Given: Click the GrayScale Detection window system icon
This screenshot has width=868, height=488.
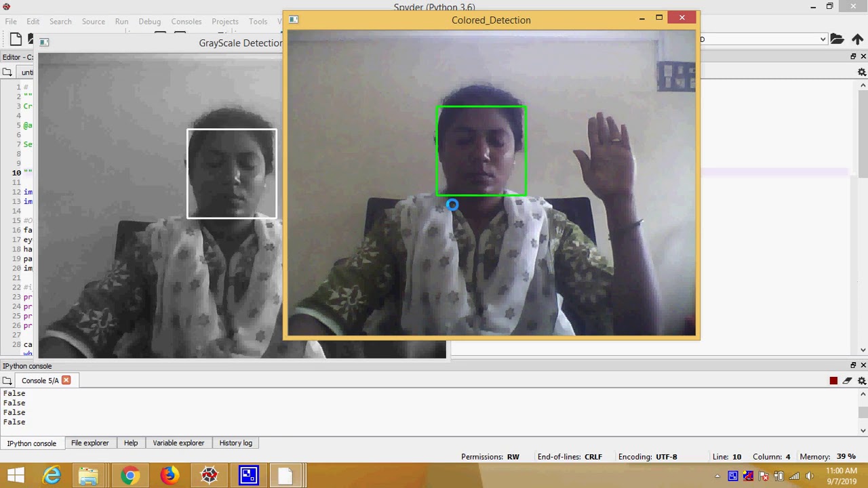Looking at the screenshot, I should [x=44, y=42].
